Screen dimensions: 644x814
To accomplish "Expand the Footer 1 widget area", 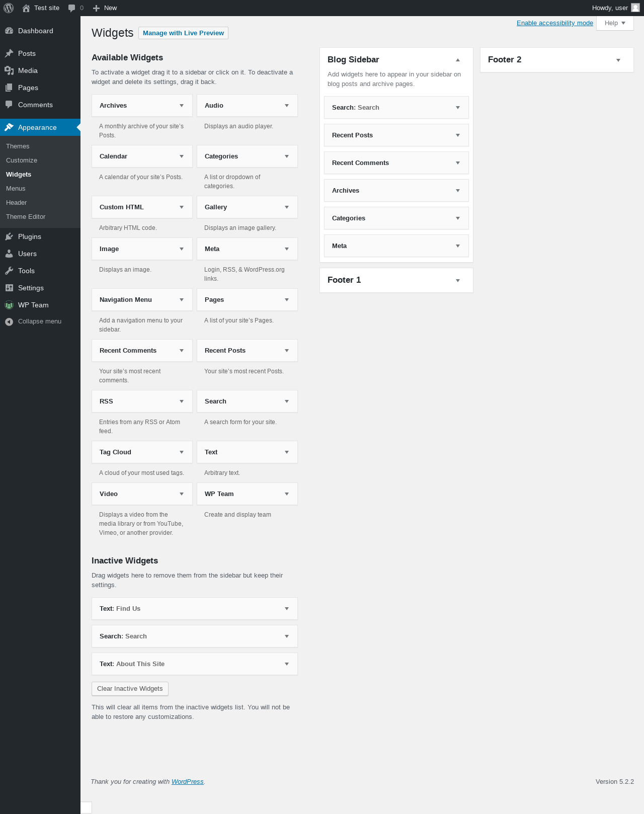I will tap(458, 280).
